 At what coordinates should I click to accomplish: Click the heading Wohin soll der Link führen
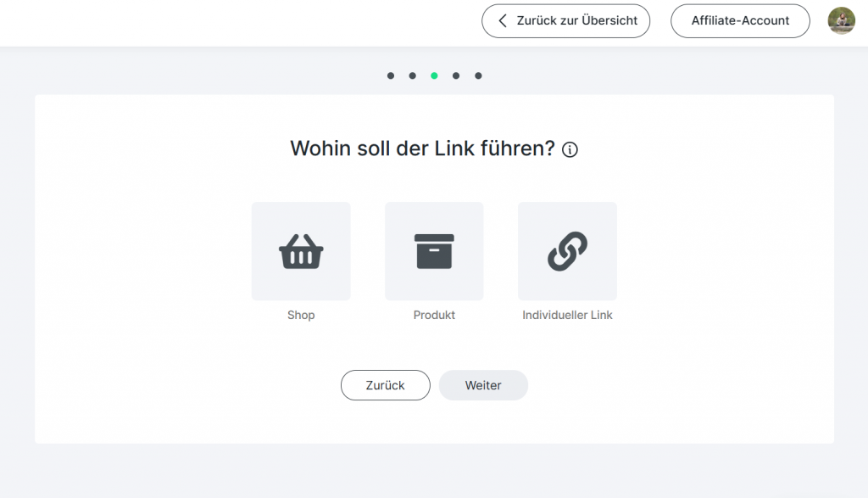(x=421, y=148)
